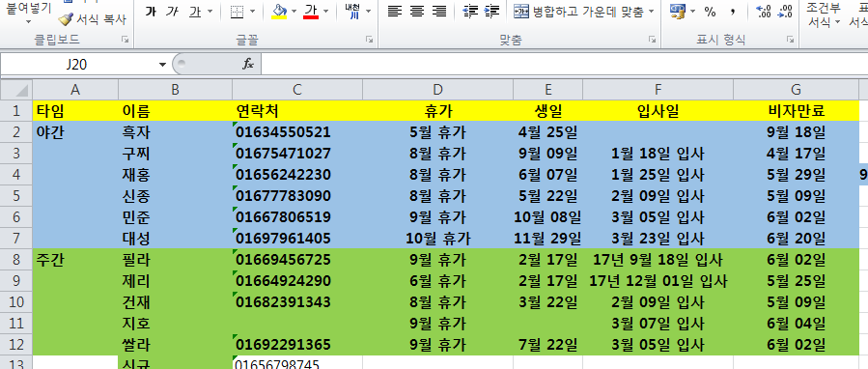Viewport: 868px width, 369px height.
Task: Select phone number cell 01675471027
Action: pos(297,154)
